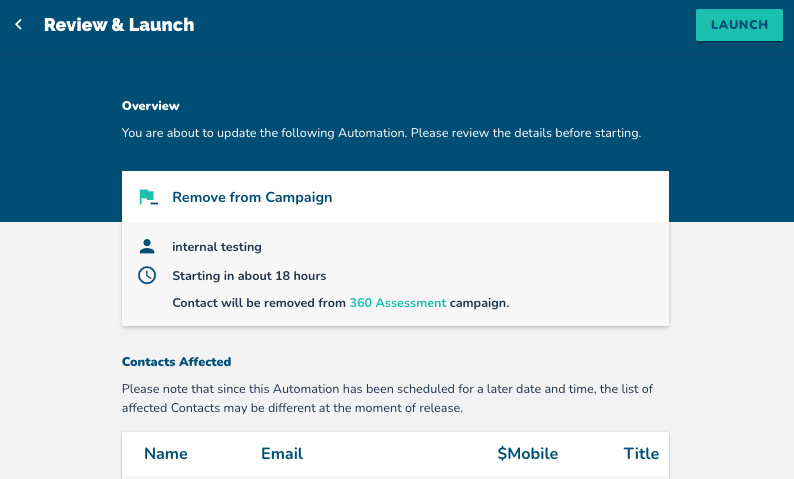Go back using the left chevron arrow
Screen dimensions: 794x479
click(19, 24)
